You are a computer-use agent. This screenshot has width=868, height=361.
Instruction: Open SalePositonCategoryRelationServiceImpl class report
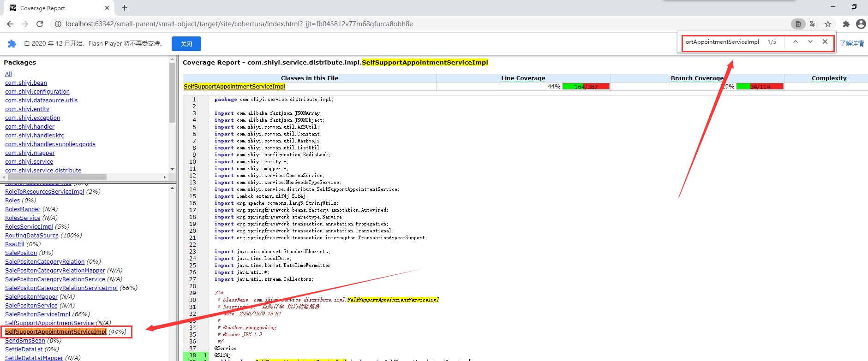[61, 288]
